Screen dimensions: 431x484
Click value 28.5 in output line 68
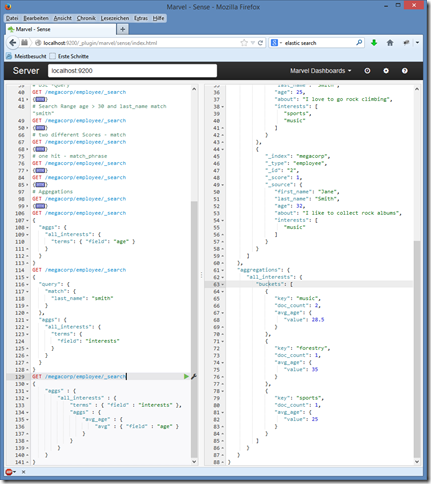(318, 320)
